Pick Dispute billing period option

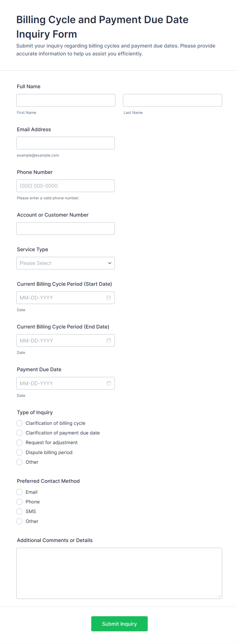(20, 452)
